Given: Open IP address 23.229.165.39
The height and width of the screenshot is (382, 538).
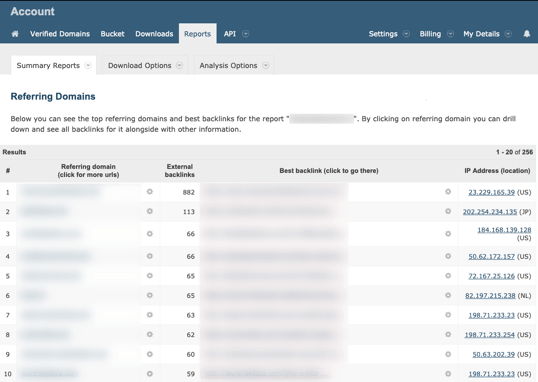Looking at the screenshot, I should (x=491, y=192).
